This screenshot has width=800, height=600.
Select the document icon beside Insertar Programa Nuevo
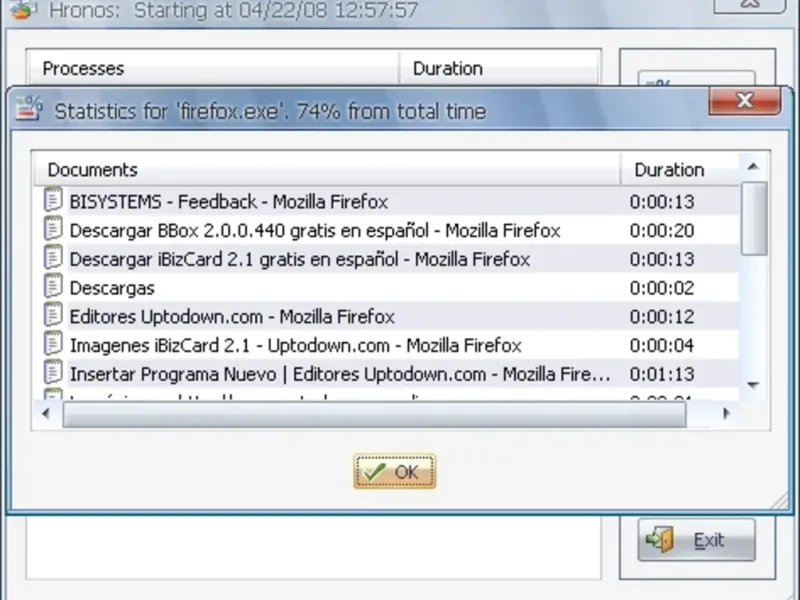pos(53,372)
